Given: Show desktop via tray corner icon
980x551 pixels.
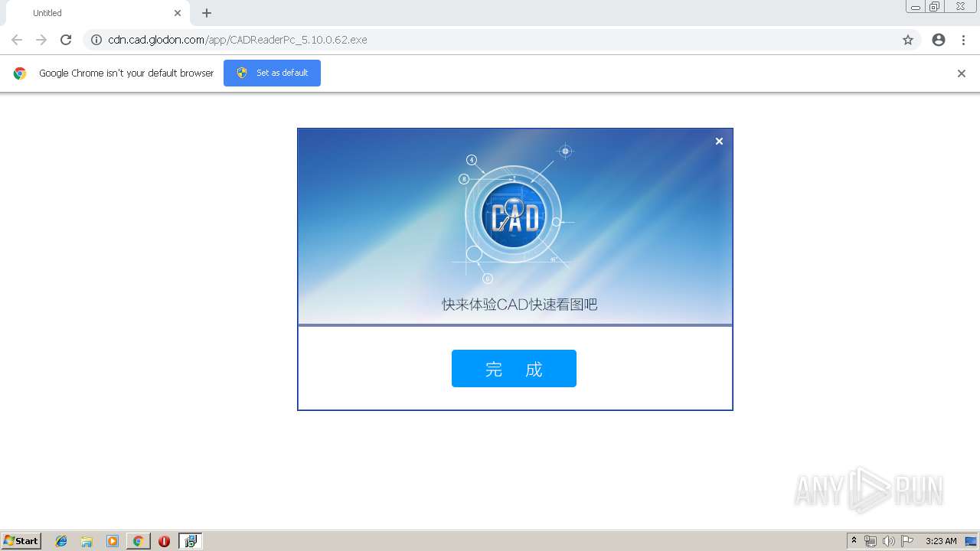Looking at the screenshot, I should pos(971,541).
